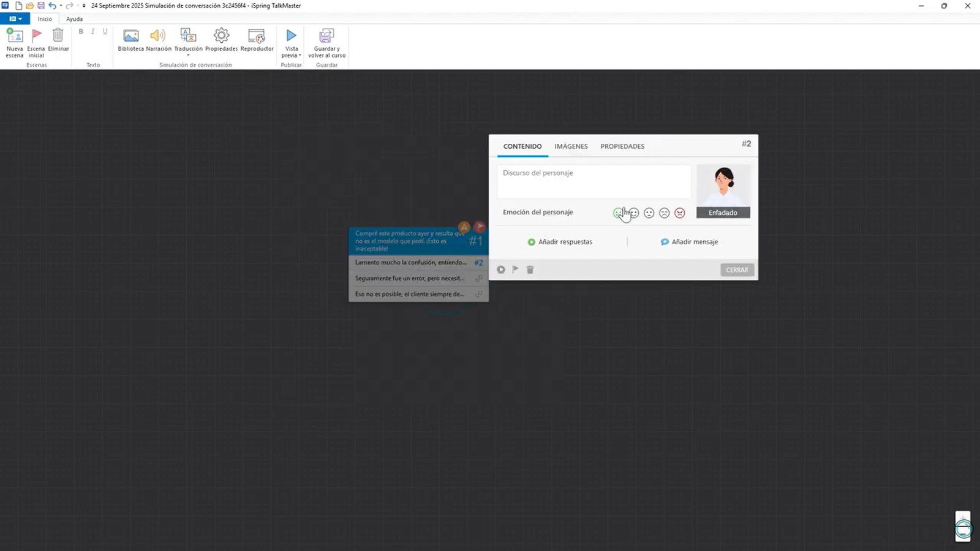Screen dimensions: 980x551
Task: Open the Narración audio tool
Action: [159, 40]
